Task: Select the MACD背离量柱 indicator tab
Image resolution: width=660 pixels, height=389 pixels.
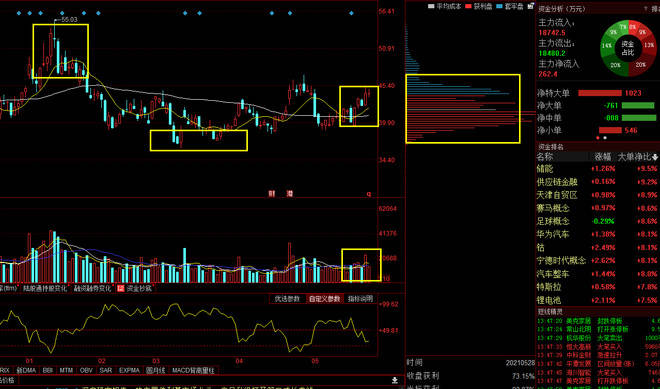Action: (193, 370)
